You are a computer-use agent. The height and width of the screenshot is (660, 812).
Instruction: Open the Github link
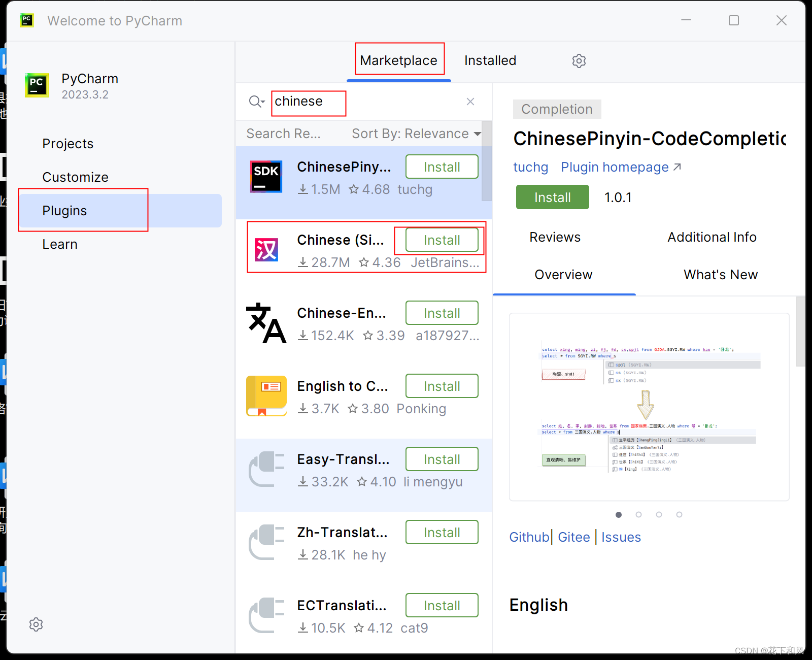pyautogui.click(x=529, y=537)
